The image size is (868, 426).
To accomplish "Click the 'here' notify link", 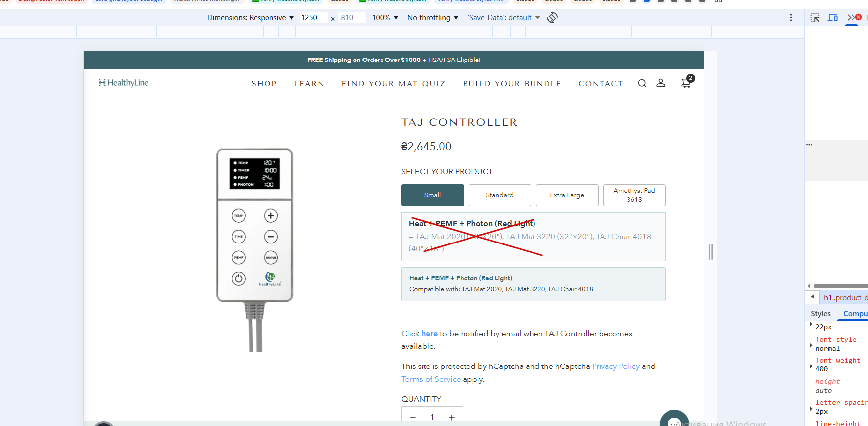I will (x=429, y=334).
